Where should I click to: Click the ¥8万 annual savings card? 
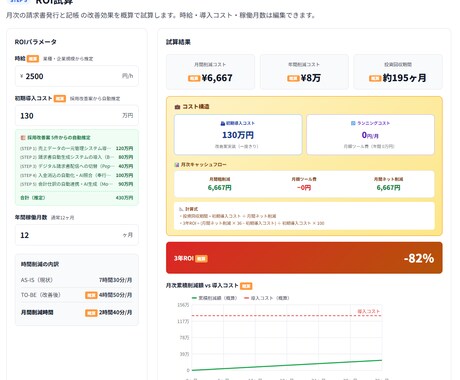pos(304,72)
